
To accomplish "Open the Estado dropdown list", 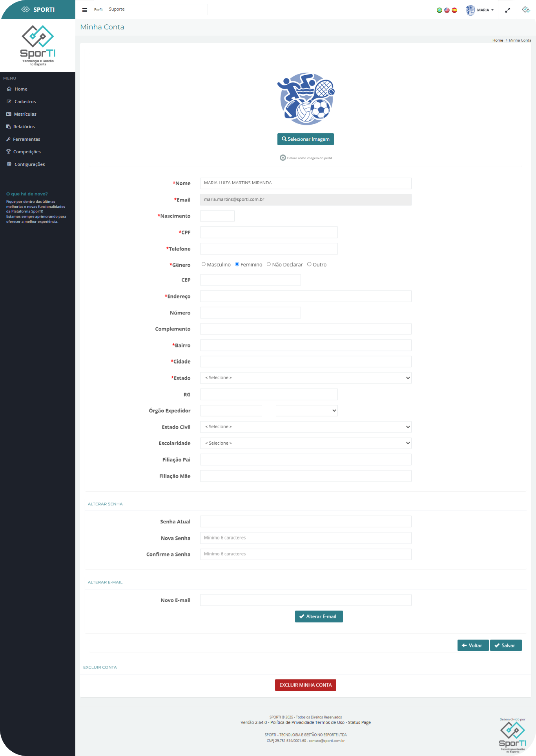I will (x=305, y=378).
